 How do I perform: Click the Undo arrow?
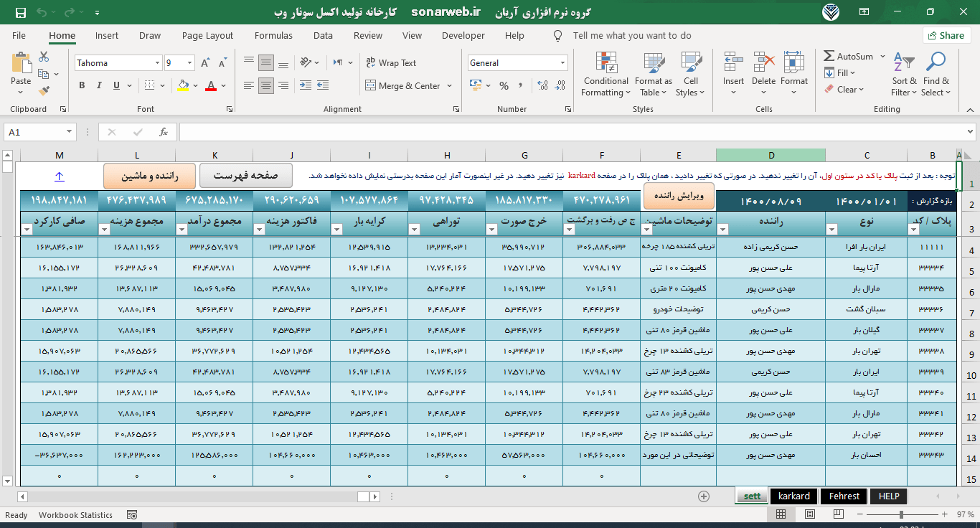[41, 13]
